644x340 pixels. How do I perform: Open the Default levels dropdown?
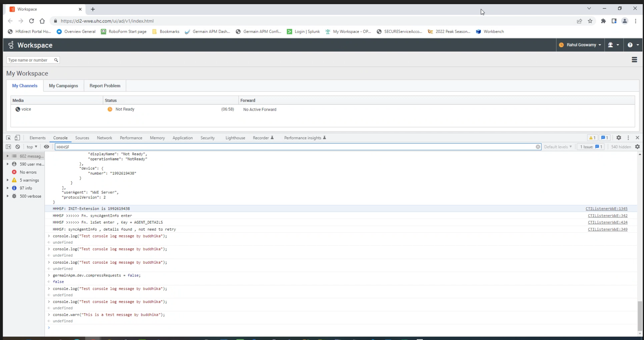558,147
